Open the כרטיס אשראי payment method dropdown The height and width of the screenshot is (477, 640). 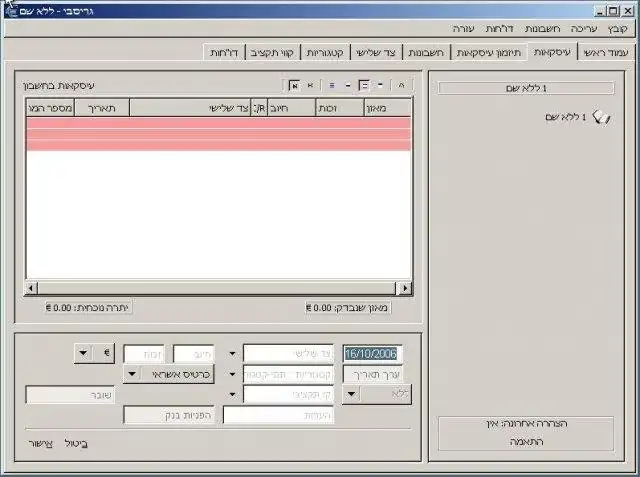tap(169, 374)
